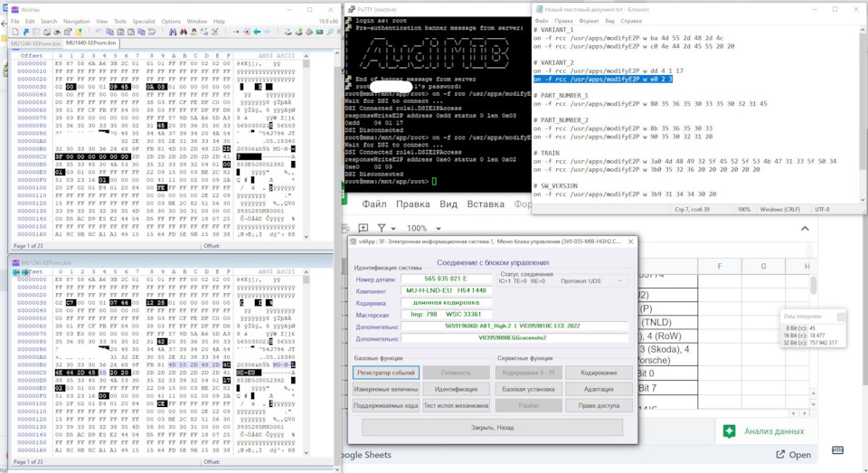Click Windows (CRLF) in Notepad status bar
This screenshot has width=868, height=473.
point(780,209)
